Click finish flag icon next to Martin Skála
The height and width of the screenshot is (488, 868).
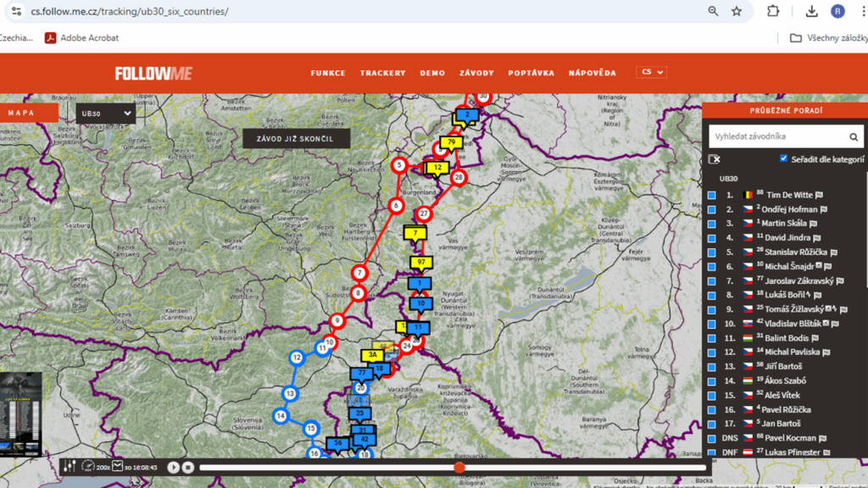(x=813, y=224)
